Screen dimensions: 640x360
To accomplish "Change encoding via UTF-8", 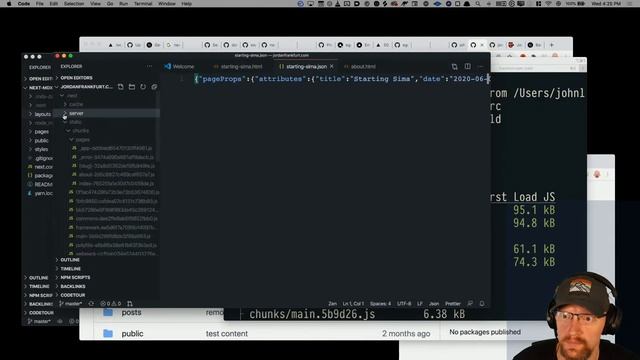I will (404, 303).
